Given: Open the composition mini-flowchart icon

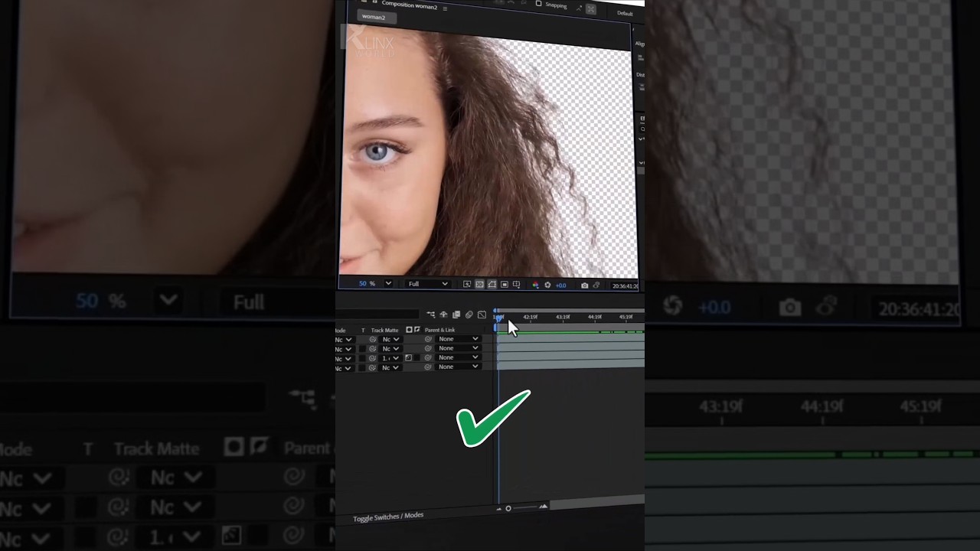Looking at the screenshot, I should (x=431, y=315).
